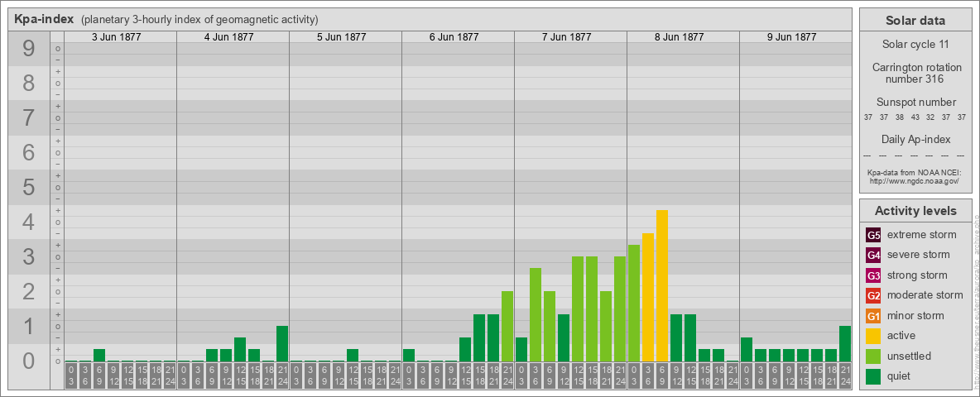Click the Kp scale number 2
This screenshot has height=397, width=980.
[x=29, y=291]
